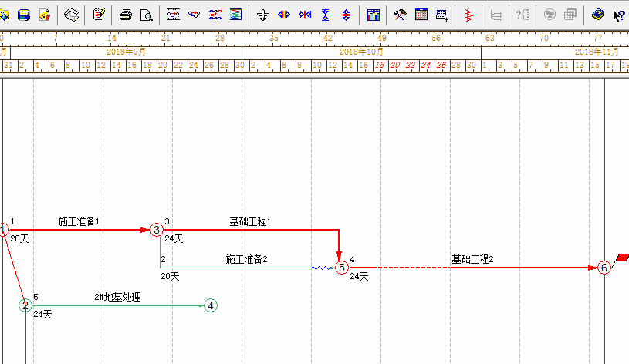Click the horizontal compress arrows icon

[x=305, y=15]
